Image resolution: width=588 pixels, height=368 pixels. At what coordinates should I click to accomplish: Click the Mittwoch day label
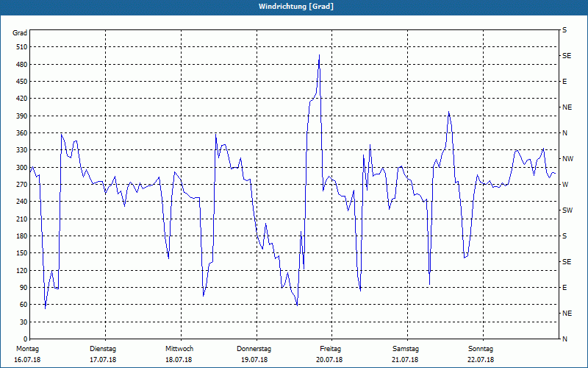click(179, 349)
